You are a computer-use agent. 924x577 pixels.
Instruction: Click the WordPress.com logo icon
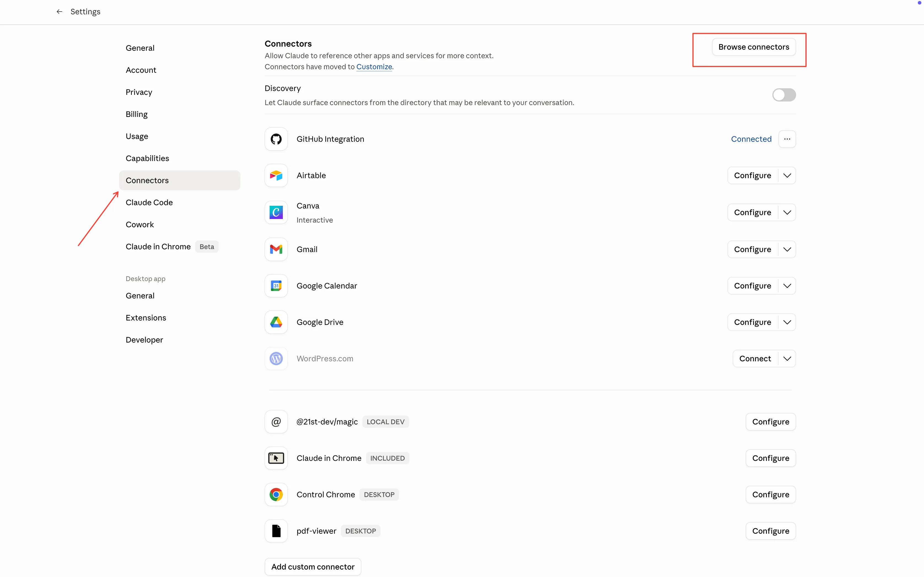click(276, 359)
